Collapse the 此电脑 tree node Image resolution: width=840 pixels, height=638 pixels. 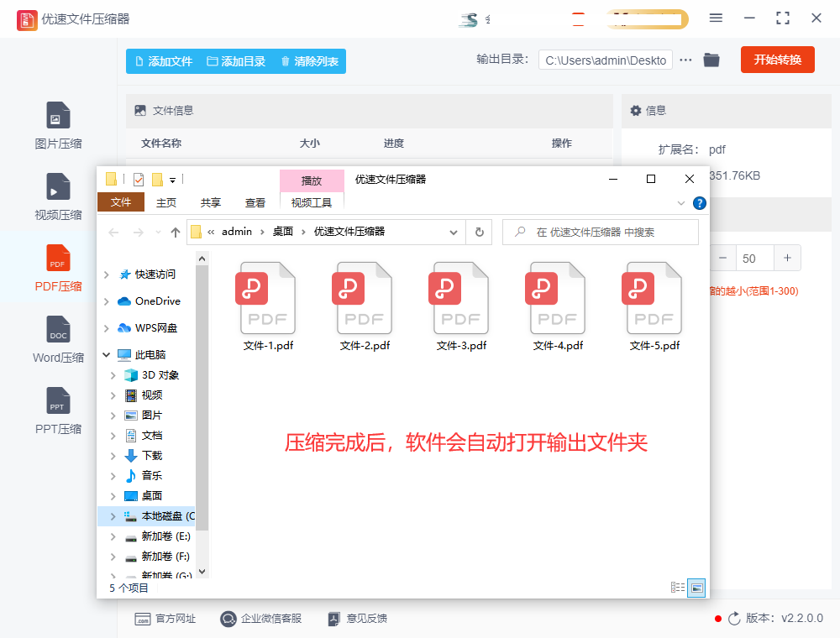coord(106,355)
